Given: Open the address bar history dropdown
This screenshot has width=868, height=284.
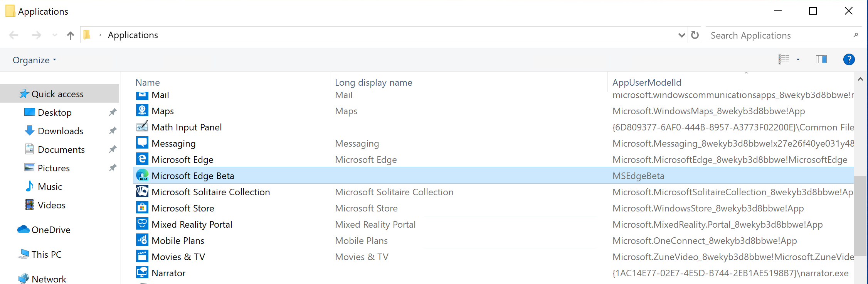Looking at the screenshot, I should [681, 35].
